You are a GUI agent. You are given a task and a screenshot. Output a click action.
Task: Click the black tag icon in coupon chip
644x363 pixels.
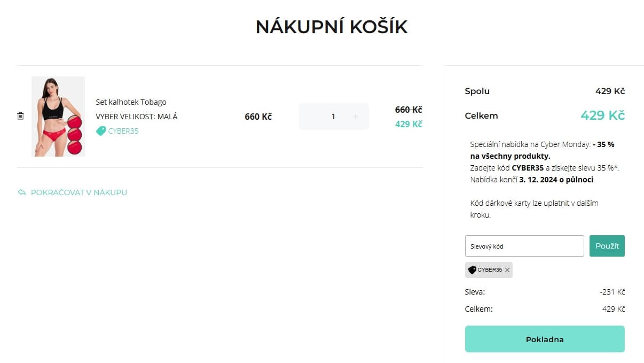tap(472, 270)
